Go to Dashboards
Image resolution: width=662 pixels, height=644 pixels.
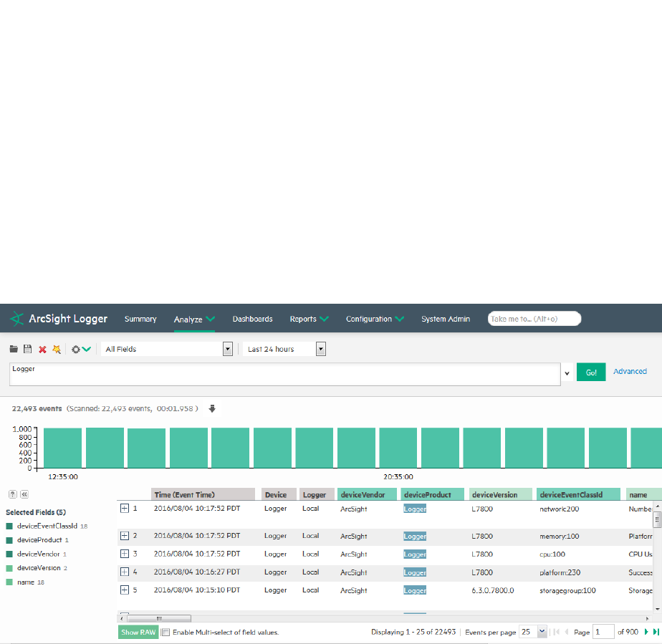(x=252, y=319)
